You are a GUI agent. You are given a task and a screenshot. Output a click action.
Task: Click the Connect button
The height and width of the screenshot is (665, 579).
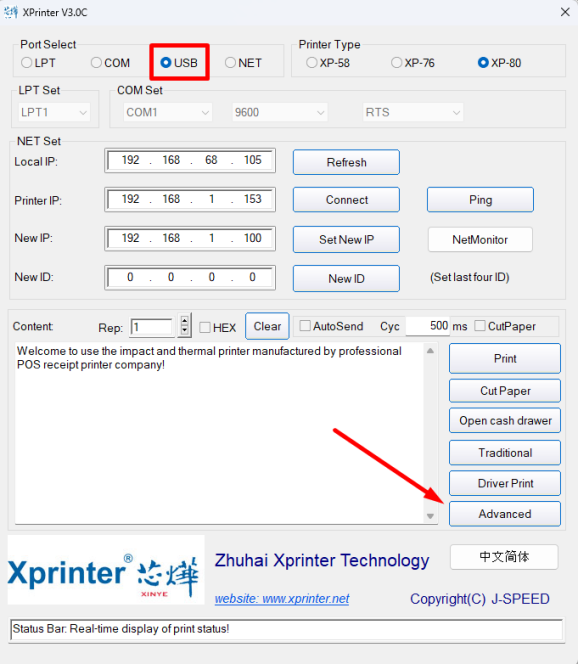(346, 200)
